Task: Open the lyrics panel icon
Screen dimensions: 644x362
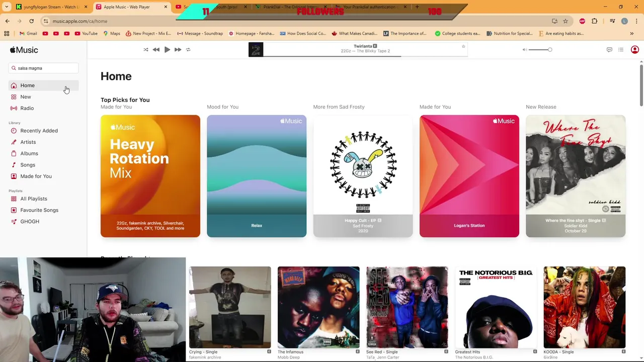Action: (609, 50)
